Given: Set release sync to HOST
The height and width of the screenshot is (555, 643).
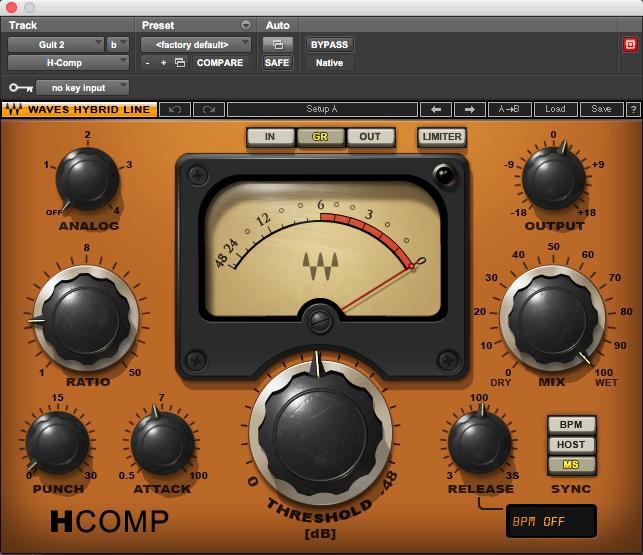Looking at the screenshot, I should [571, 445].
